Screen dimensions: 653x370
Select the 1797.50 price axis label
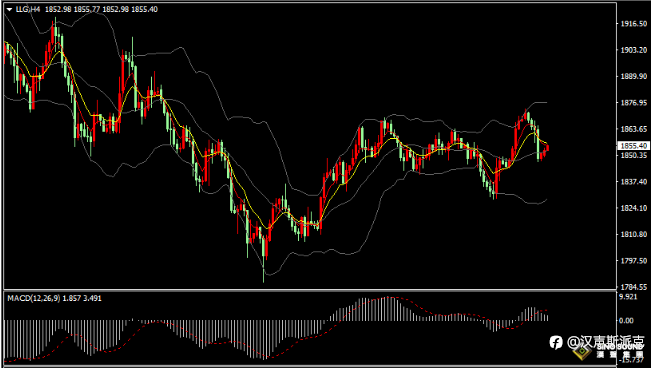(634, 260)
